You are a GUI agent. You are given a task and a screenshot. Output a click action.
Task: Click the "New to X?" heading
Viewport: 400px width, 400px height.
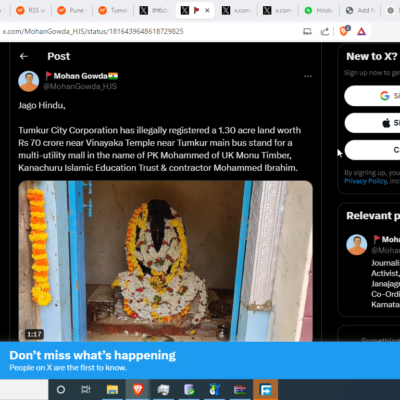click(x=372, y=56)
